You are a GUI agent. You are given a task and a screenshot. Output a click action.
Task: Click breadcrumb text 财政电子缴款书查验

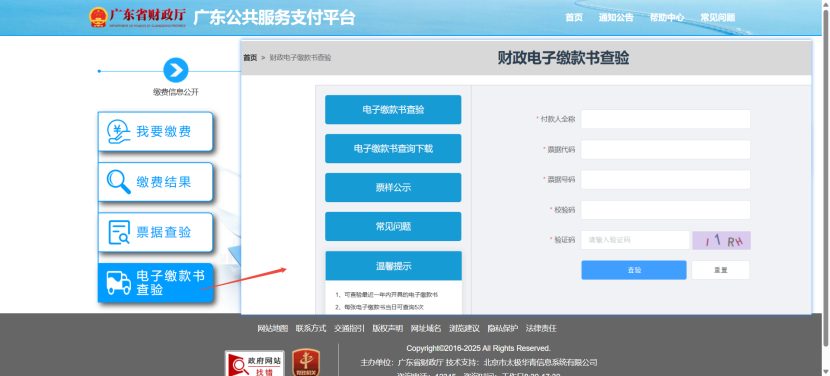pos(300,58)
